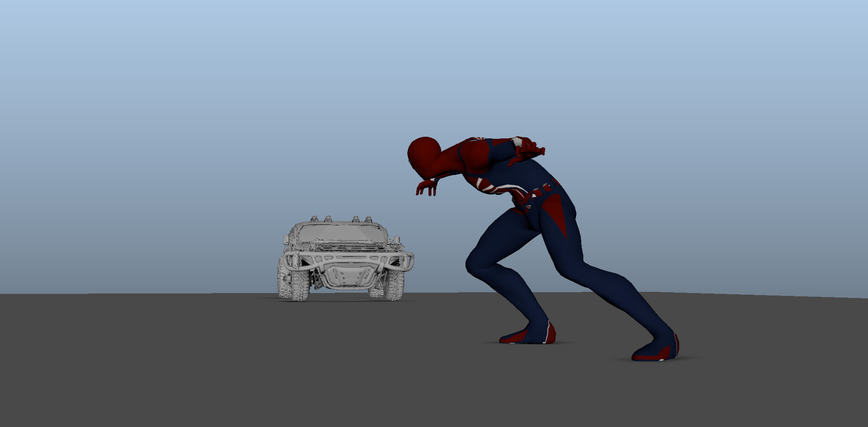
Task: Click the blue gradient sky background
Action: tap(136, 90)
